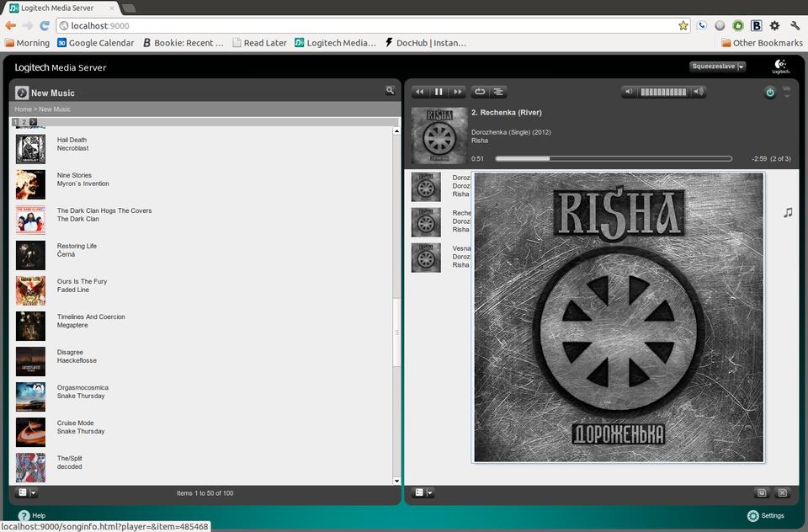This screenshot has width=808, height=532.
Task: Click the track progress bar
Action: pos(614,158)
